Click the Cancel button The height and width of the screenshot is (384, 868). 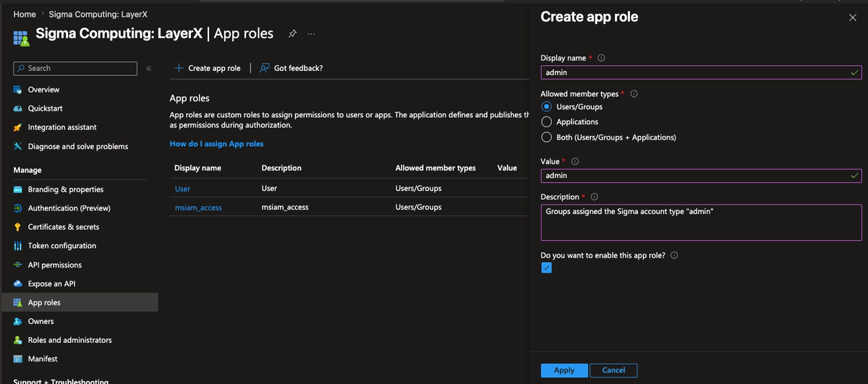click(613, 370)
